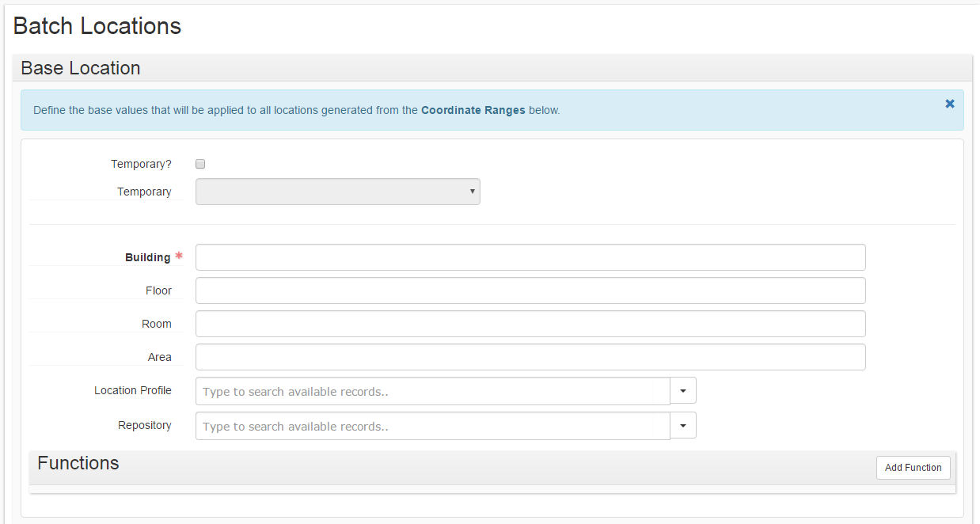Click the Temporary? label text
The height and width of the screenshot is (524, 980).
tap(141, 164)
